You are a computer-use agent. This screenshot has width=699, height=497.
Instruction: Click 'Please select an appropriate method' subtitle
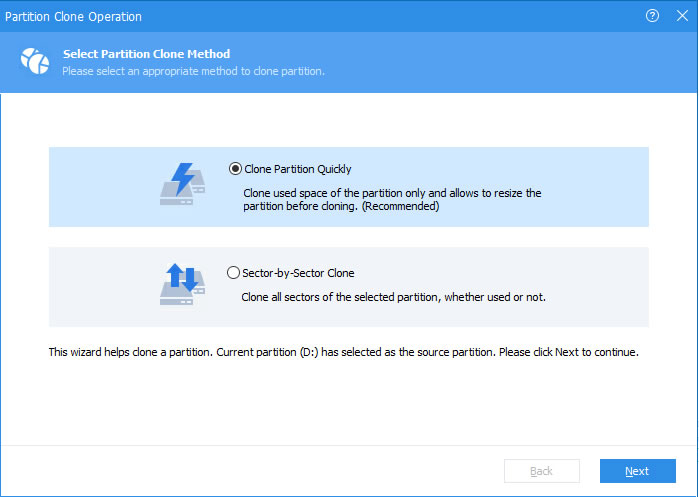click(x=193, y=71)
